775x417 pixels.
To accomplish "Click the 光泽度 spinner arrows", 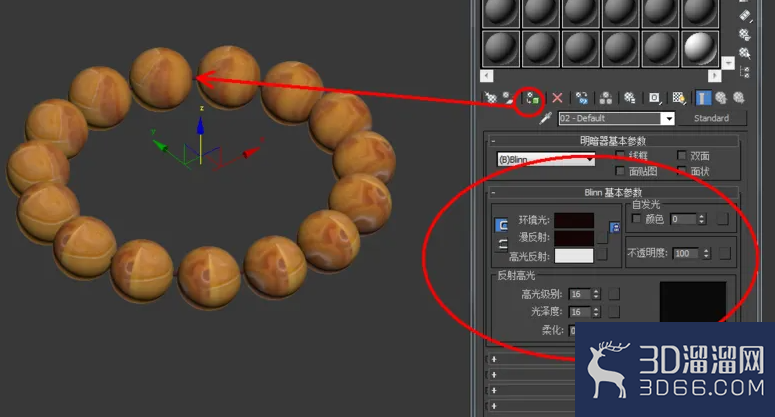I will click(596, 312).
